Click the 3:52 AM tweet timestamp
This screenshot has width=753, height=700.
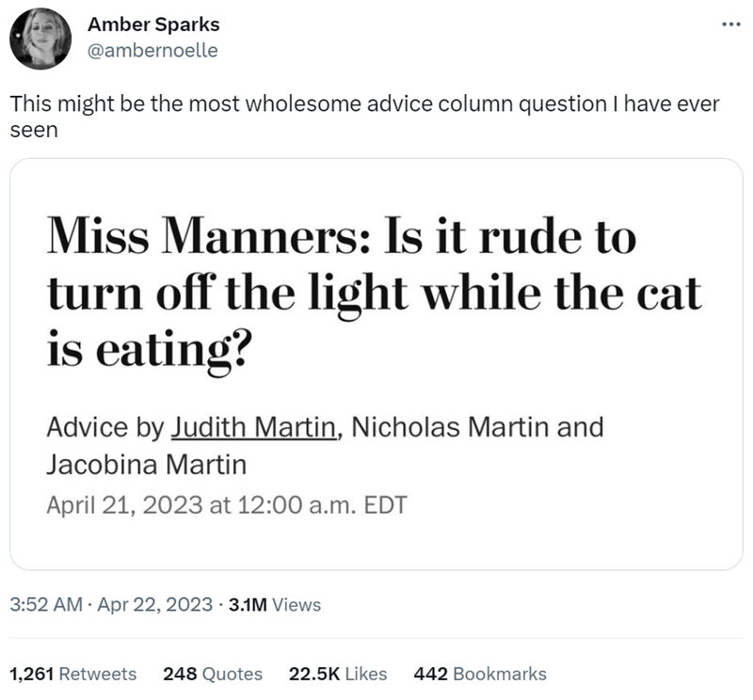coord(46,605)
